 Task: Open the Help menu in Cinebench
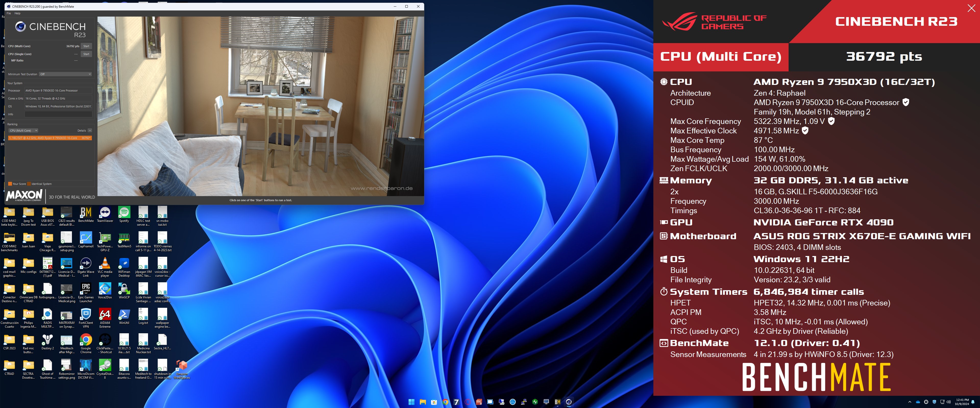pos(17,13)
